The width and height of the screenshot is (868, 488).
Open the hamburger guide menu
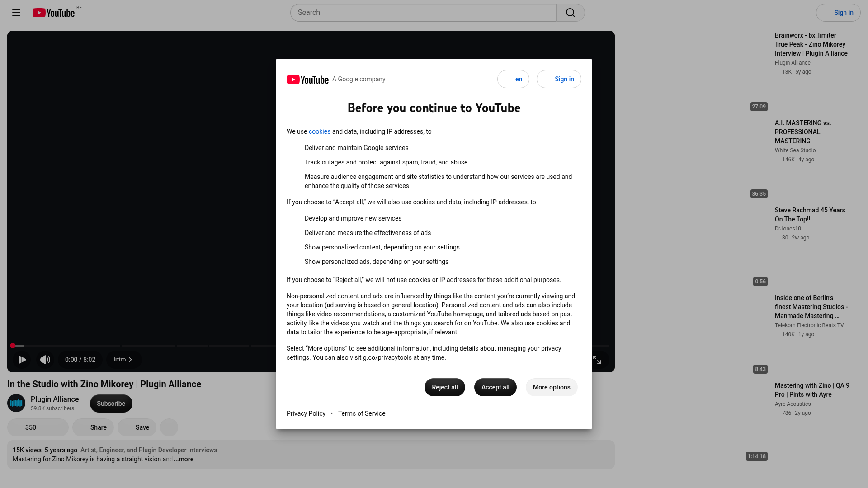pyautogui.click(x=16, y=13)
